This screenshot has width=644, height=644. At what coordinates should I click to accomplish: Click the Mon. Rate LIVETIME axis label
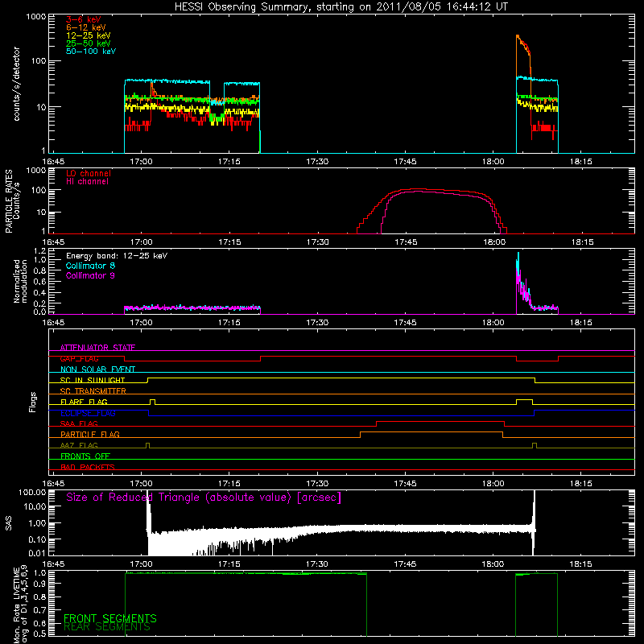click(x=21, y=604)
